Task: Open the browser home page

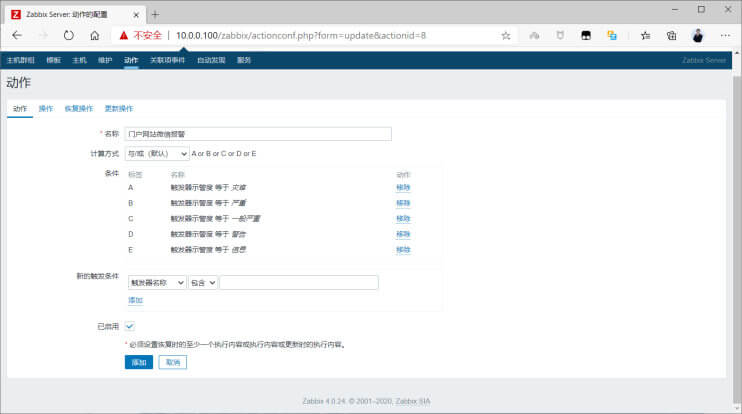Action: tap(95, 35)
